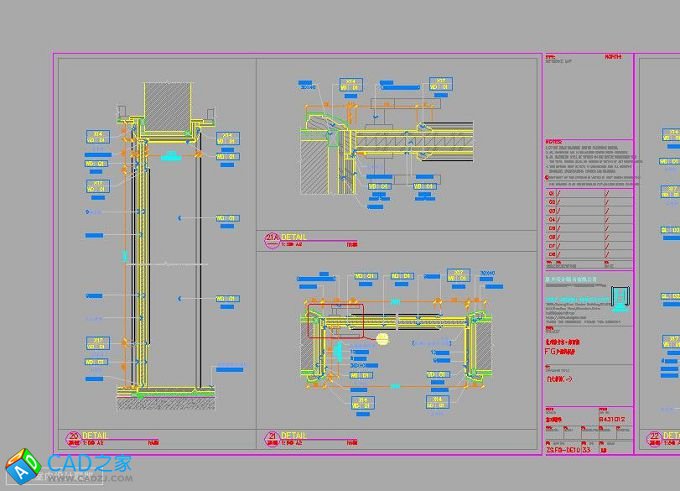This screenshot has height=491, width=680.
Task: Select the DETAIL label of drawing 21A
Action: [297, 237]
